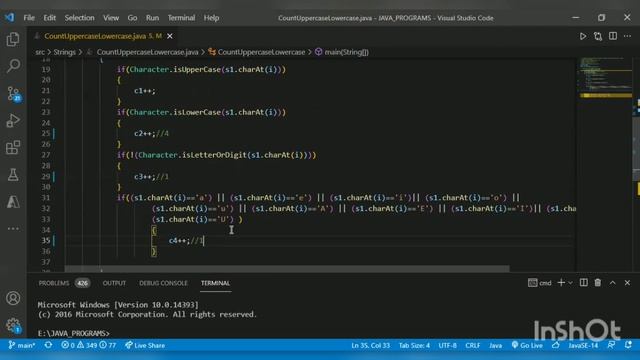Open the Go menu
640x360 pixels.
coord(132,18)
